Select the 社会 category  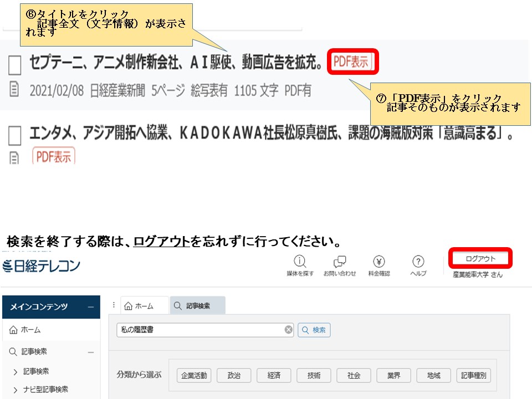pos(354,375)
